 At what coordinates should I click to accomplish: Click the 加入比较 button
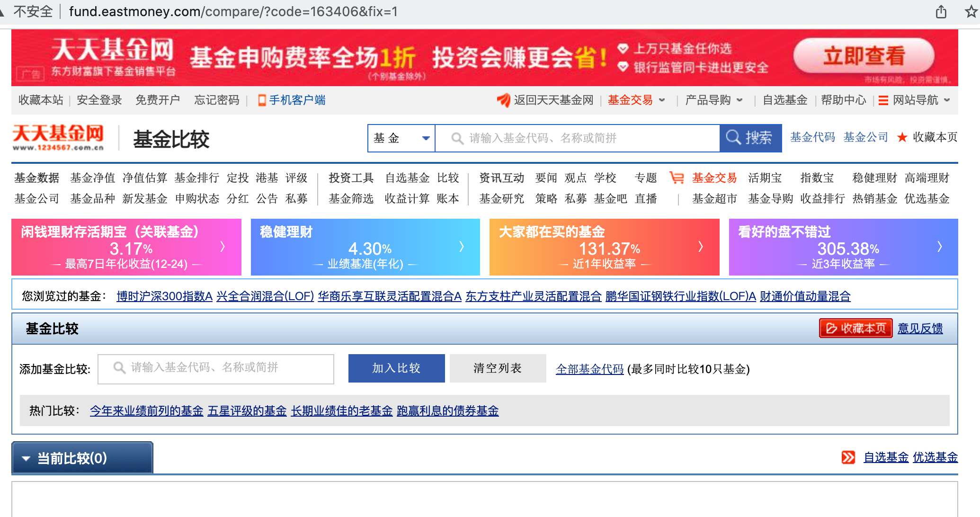[396, 368]
